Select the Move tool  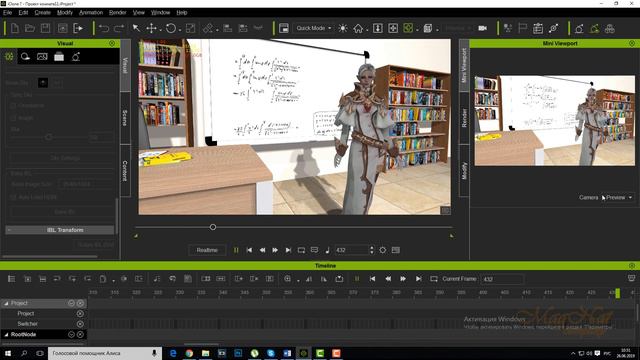tap(151, 28)
